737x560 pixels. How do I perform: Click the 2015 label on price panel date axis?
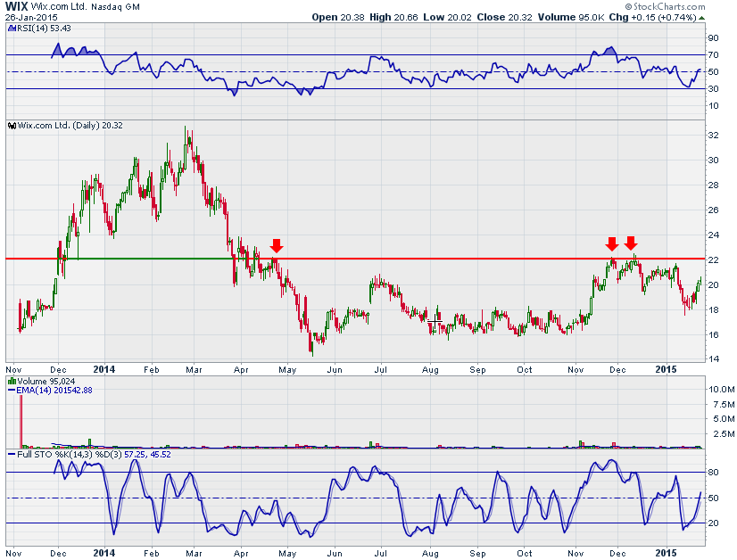point(666,369)
